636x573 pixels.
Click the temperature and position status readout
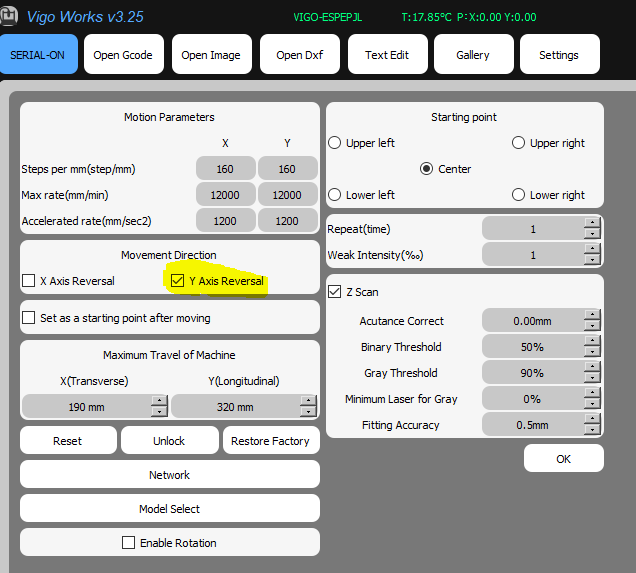(x=469, y=17)
